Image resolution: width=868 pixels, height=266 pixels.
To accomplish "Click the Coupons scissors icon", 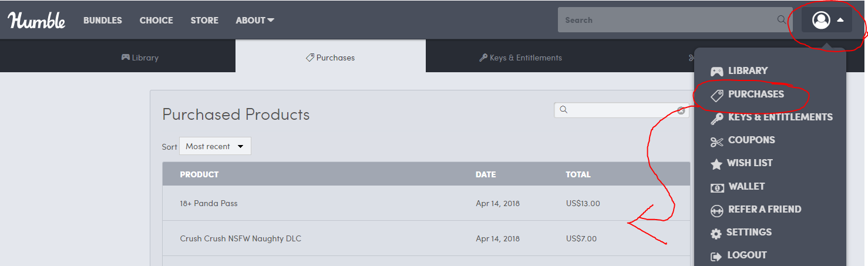I will point(716,141).
